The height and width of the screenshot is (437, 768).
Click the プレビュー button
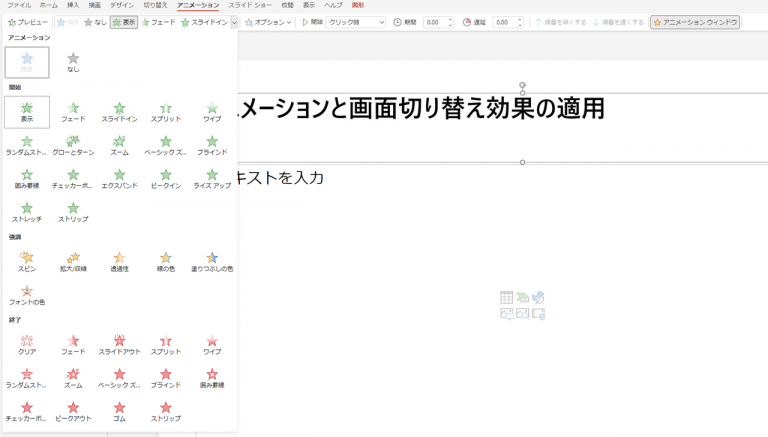click(x=28, y=22)
